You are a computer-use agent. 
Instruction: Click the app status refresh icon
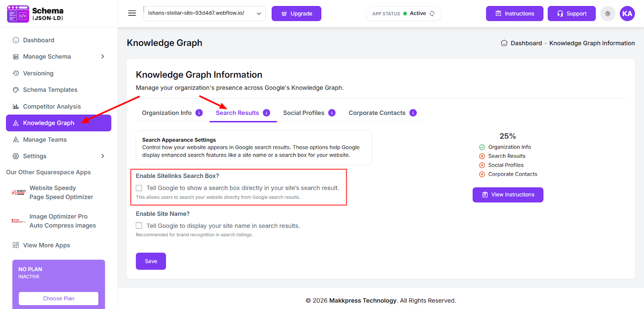pyautogui.click(x=432, y=14)
